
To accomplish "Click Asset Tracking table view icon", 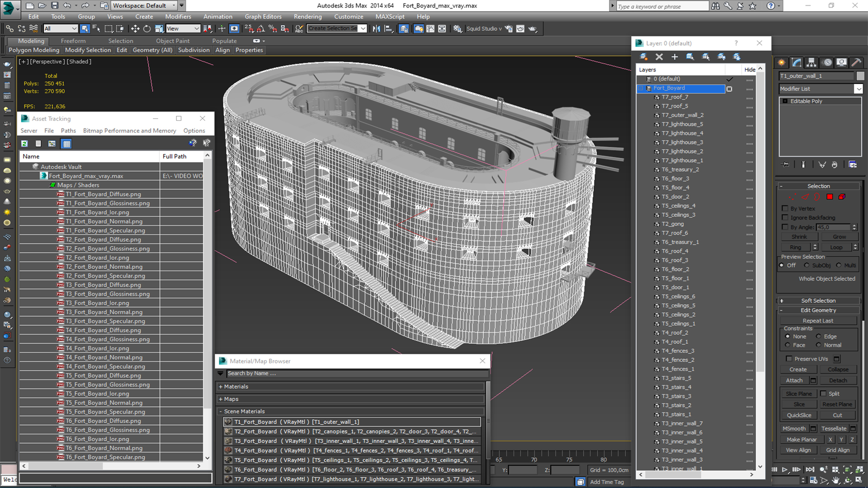I will click(66, 144).
